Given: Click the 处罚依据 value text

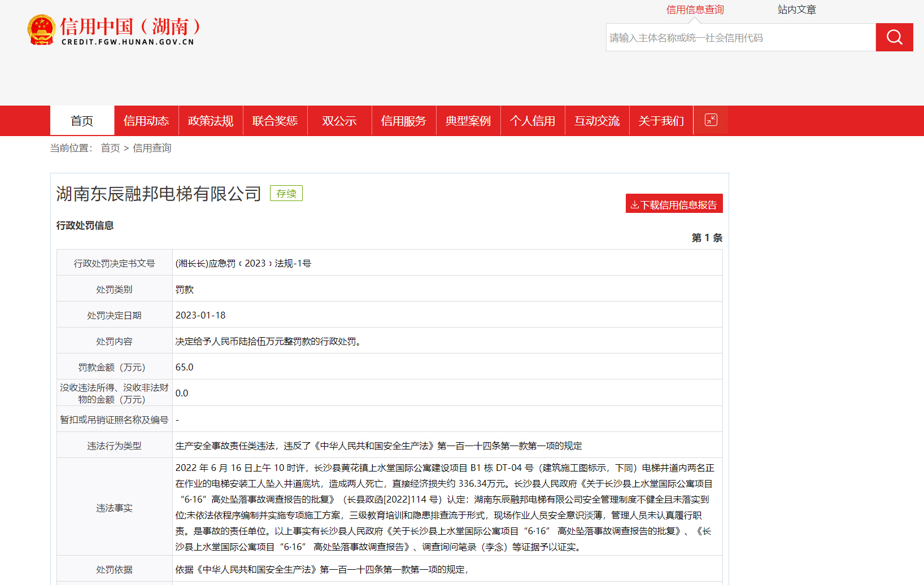Looking at the screenshot, I should pos(322,569).
